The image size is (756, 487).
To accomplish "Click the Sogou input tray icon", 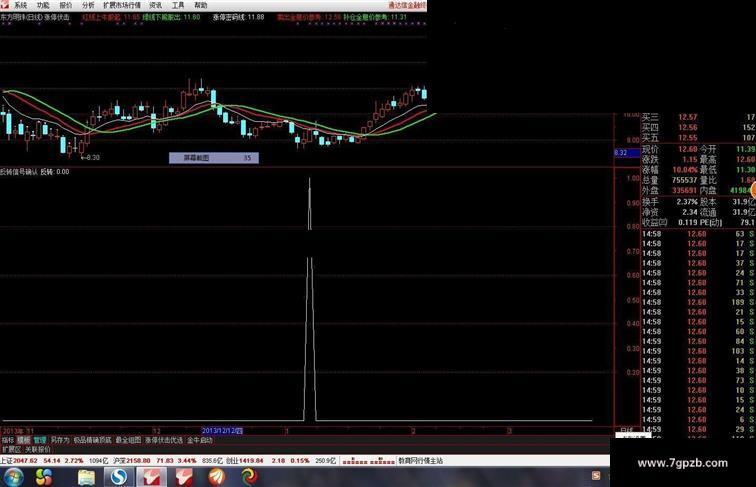I will click(x=596, y=476).
